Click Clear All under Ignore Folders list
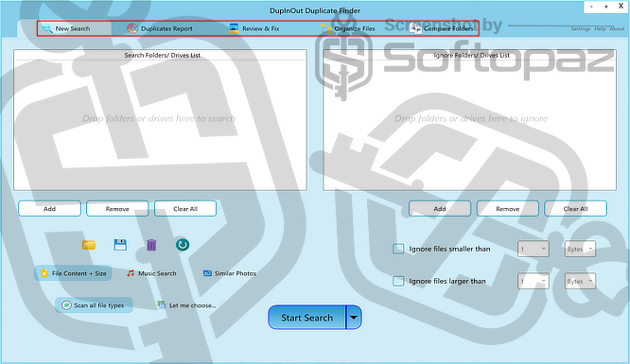Screen dimensions: 630x364 (575, 209)
